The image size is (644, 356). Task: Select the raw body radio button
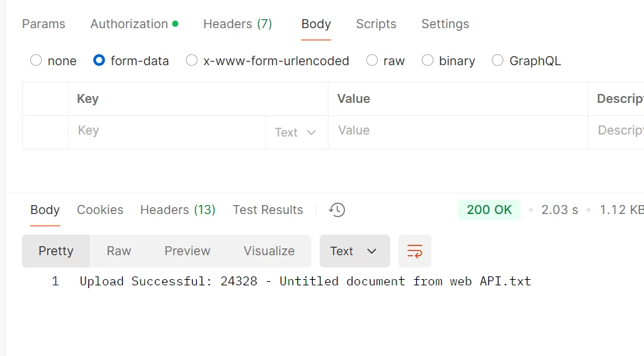pos(372,60)
